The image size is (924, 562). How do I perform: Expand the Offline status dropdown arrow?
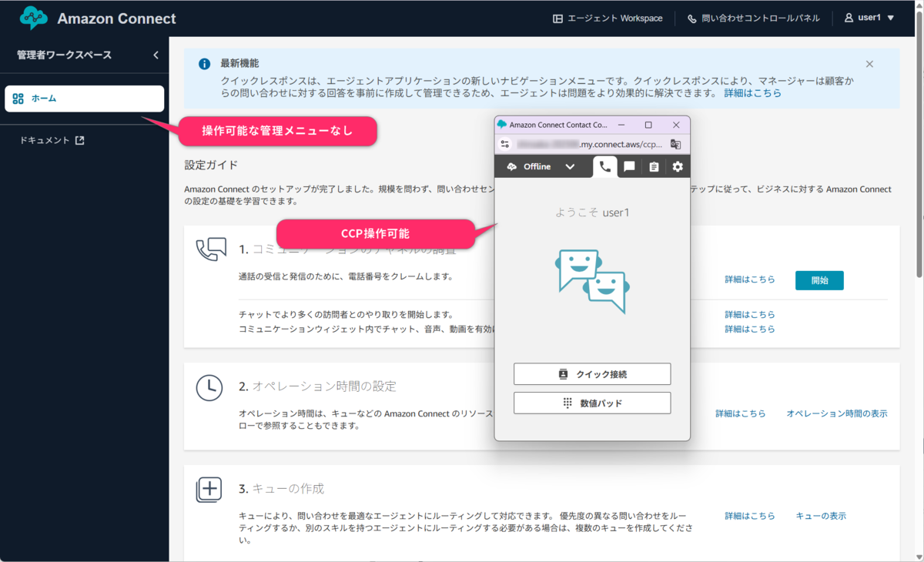click(570, 166)
